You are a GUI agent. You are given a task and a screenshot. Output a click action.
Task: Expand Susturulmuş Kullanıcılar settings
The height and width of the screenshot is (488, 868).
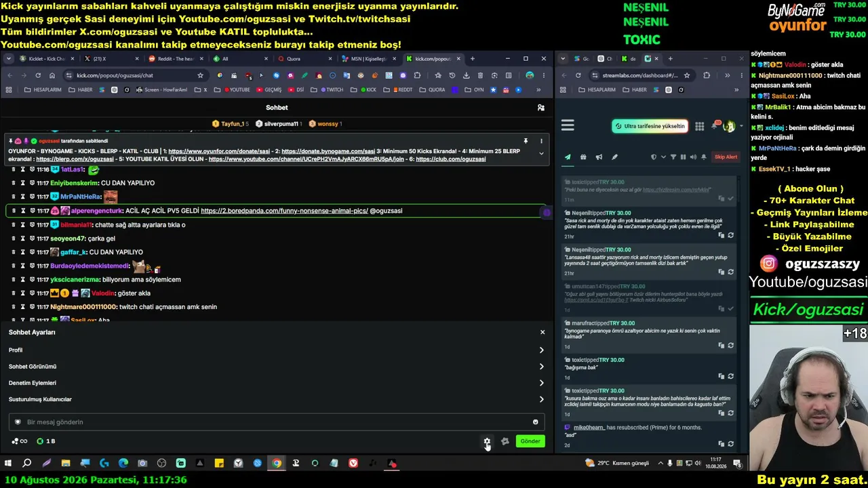pyautogui.click(x=276, y=399)
